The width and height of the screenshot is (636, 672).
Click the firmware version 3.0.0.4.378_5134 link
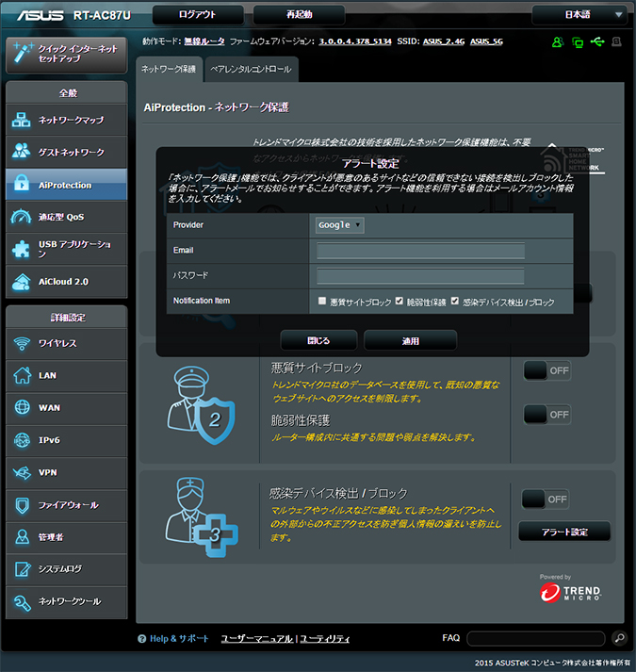[x=355, y=41]
